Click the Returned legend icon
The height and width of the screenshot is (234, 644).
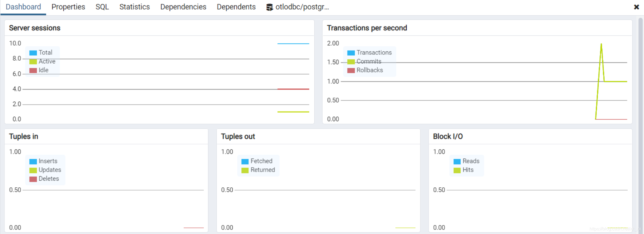pos(245,170)
